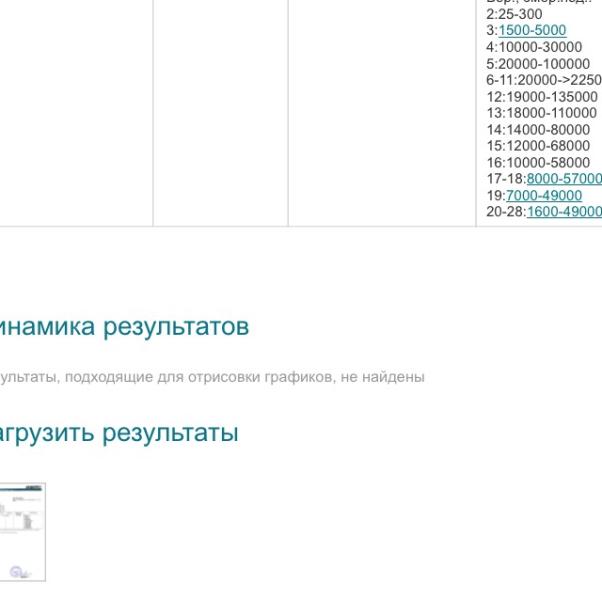Click the message about results 'не найдены'
The height and width of the screenshot is (600, 602).
tap(212, 377)
